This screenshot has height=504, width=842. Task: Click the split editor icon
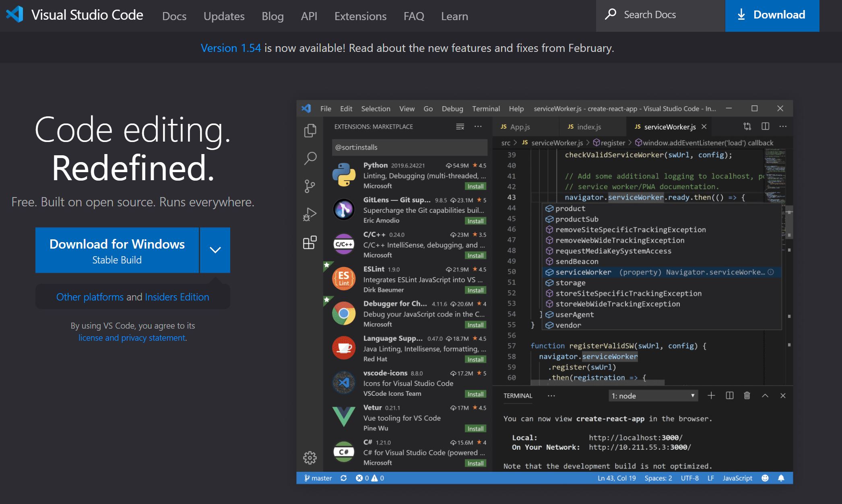(766, 126)
